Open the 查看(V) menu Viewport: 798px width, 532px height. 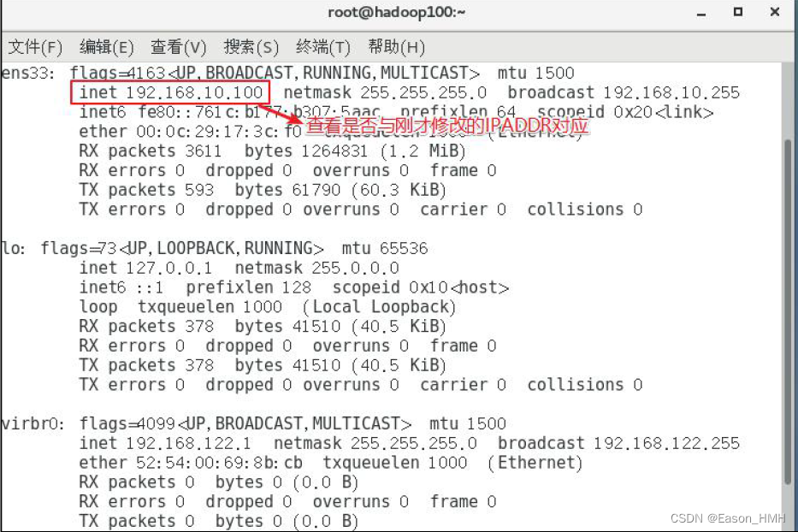178,46
